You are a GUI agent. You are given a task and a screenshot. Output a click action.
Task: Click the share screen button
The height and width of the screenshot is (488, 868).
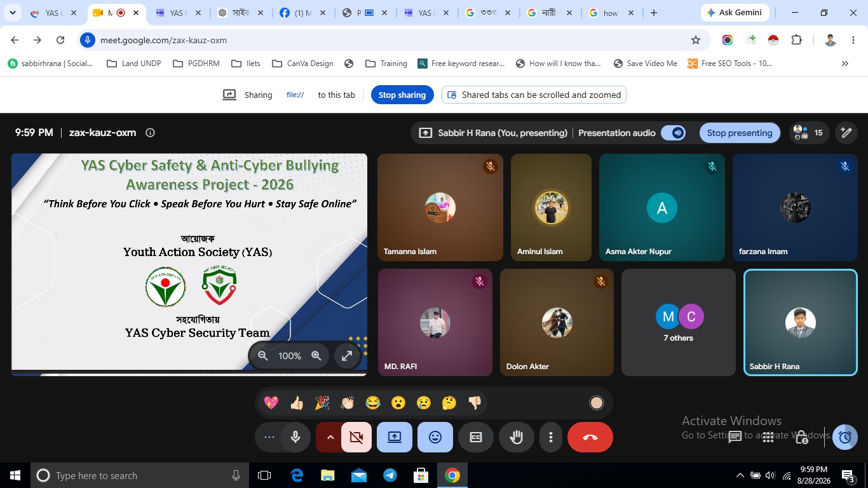click(x=395, y=437)
